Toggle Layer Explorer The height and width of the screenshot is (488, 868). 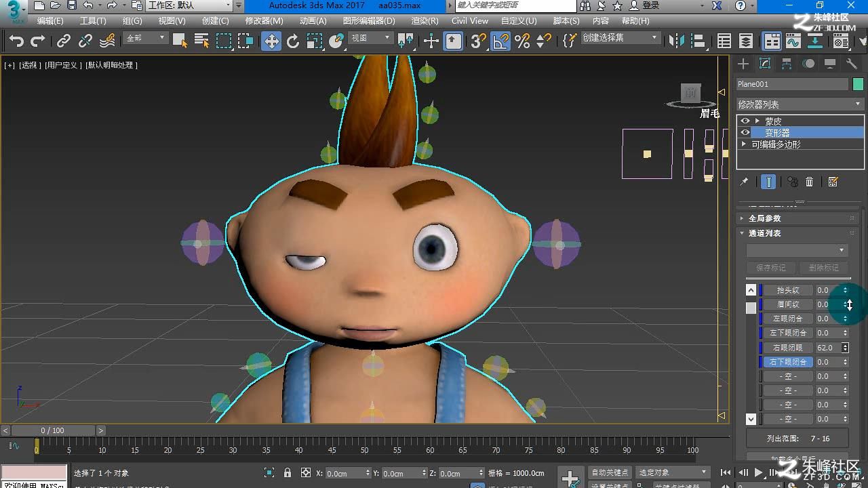746,41
